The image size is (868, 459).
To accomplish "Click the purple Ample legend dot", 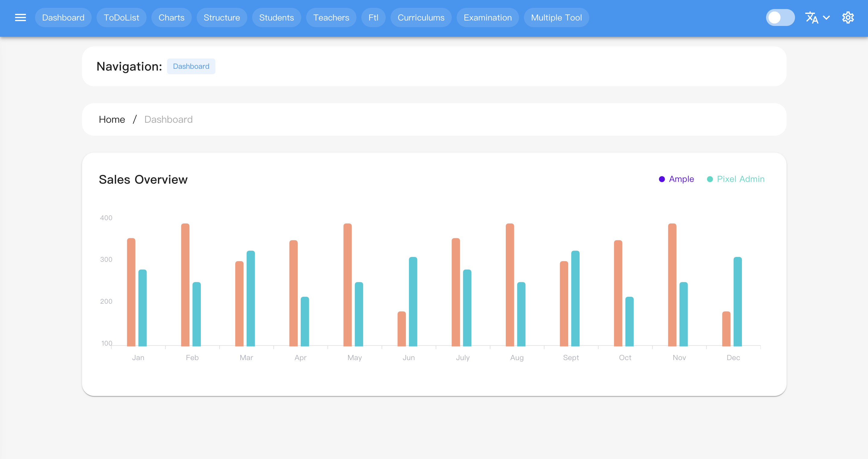I will pyautogui.click(x=662, y=179).
